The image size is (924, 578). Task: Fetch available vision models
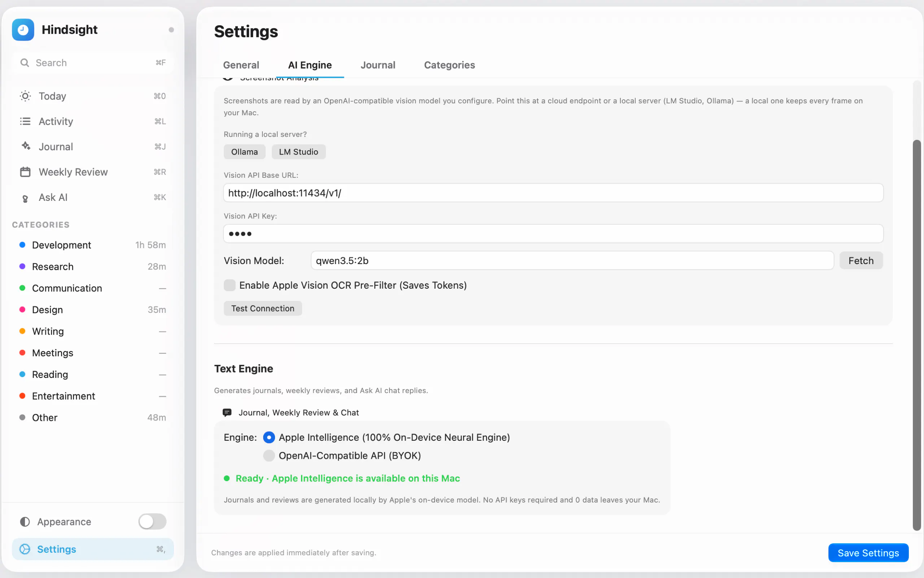860,261
